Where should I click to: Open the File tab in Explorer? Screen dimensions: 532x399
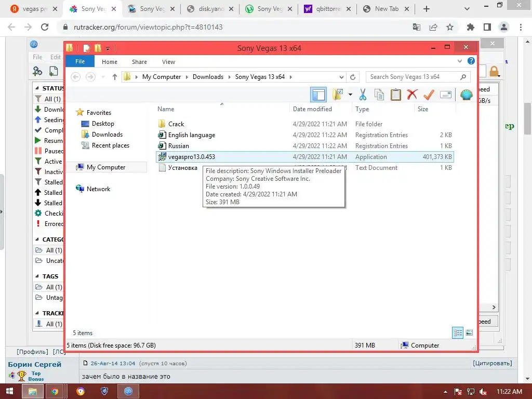click(80, 61)
